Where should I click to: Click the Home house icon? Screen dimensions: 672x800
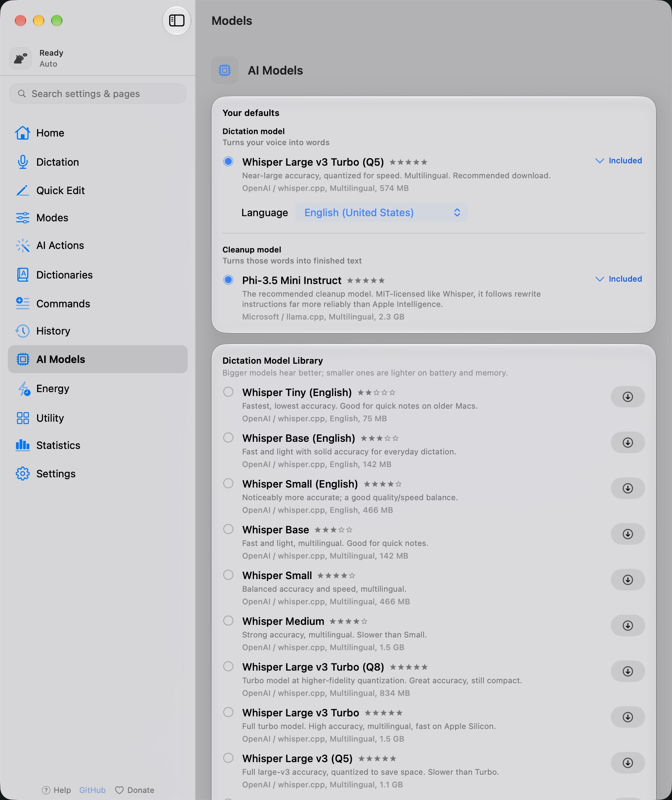click(22, 133)
